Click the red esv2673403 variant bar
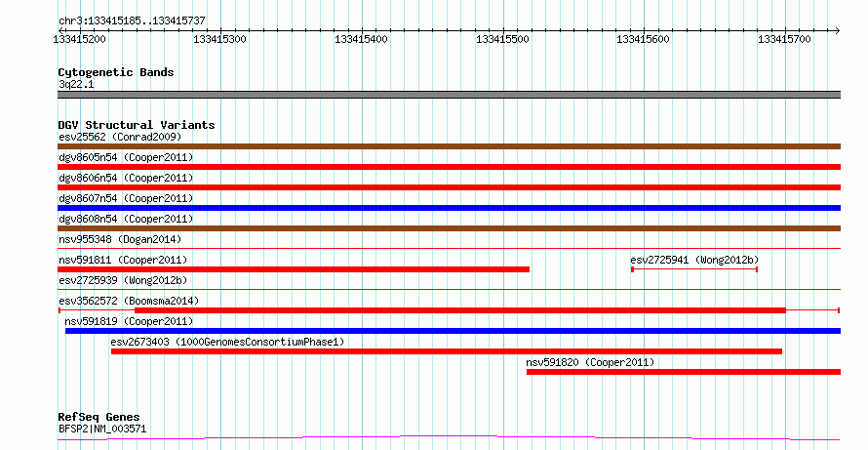This screenshot has height=450, width=868. (x=446, y=351)
